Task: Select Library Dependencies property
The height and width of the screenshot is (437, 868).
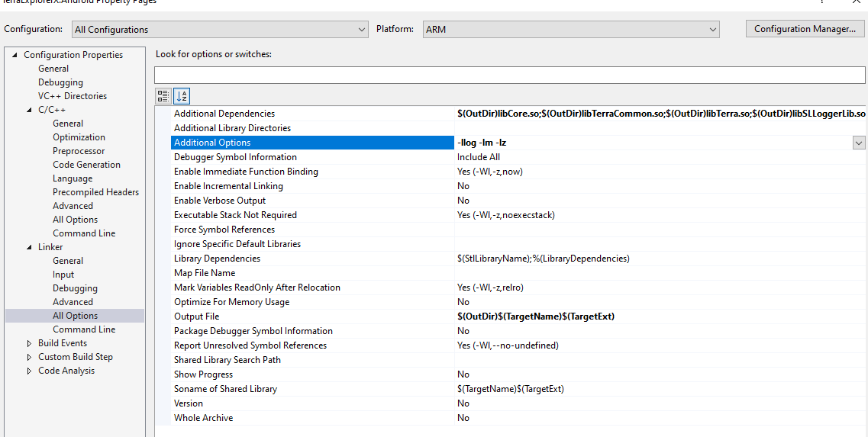Action: click(217, 259)
